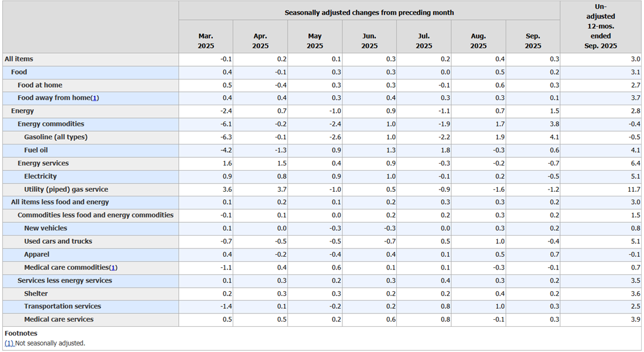644x352 pixels.
Task: Select the Gasoline (all types) row label
Action: point(56,137)
